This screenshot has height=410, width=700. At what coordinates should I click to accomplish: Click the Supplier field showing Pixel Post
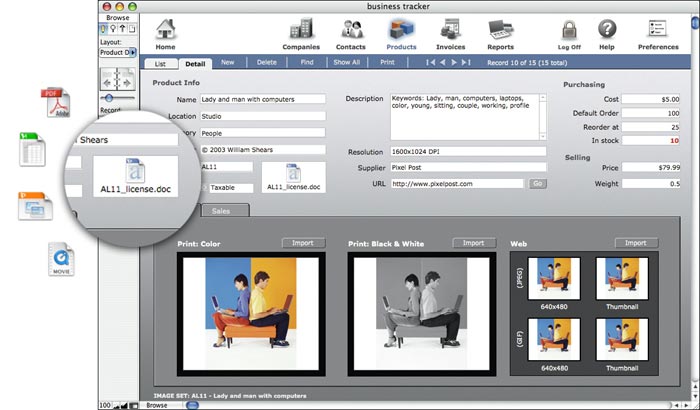pos(468,167)
